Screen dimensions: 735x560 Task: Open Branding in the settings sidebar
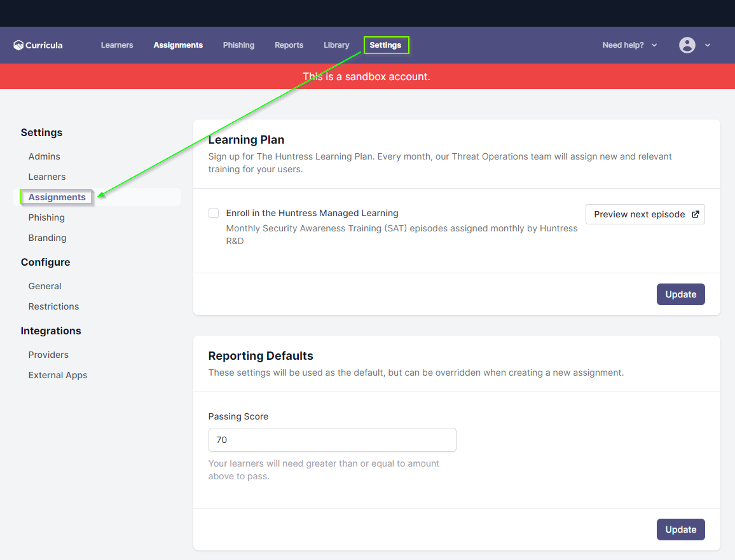click(47, 238)
